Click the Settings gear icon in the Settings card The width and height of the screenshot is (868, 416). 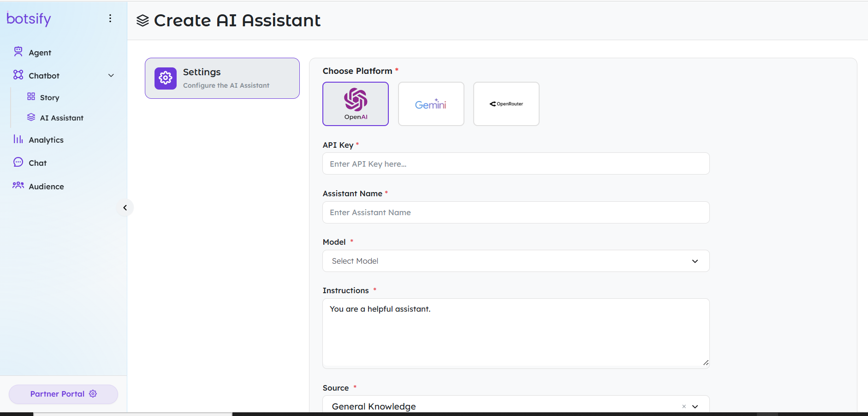(165, 78)
